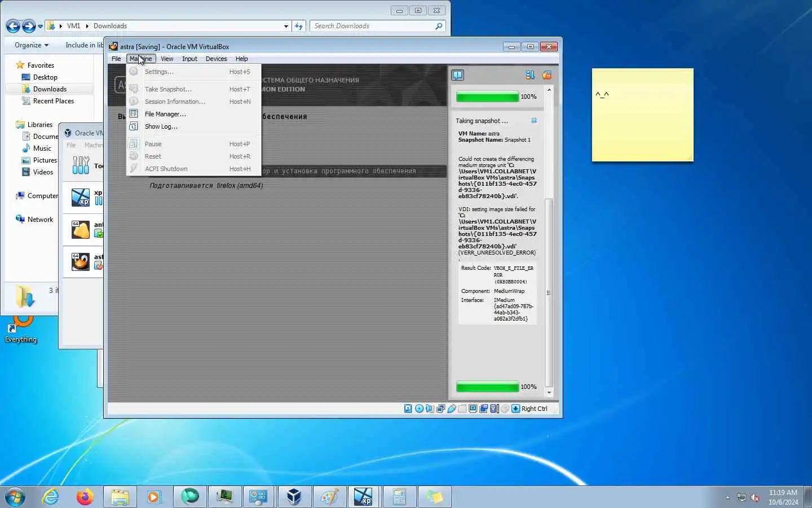Select Take Snapshot… menu entry
812x508 pixels.
193,89
